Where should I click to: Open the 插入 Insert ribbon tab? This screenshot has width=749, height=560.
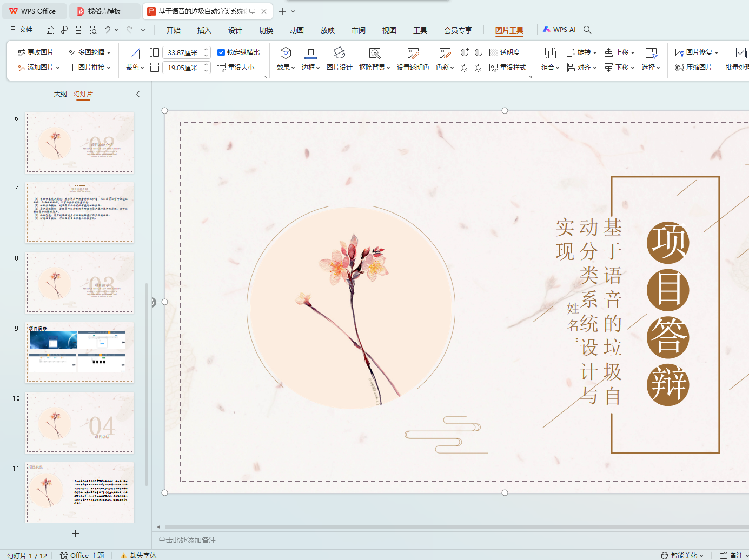pos(204,30)
